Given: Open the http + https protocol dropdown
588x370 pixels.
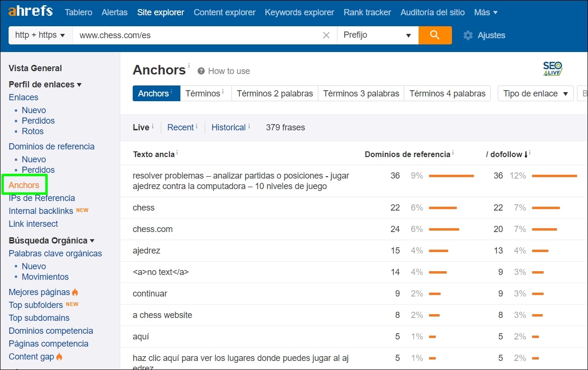Looking at the screenshot, I should click(x=40, y=35).
